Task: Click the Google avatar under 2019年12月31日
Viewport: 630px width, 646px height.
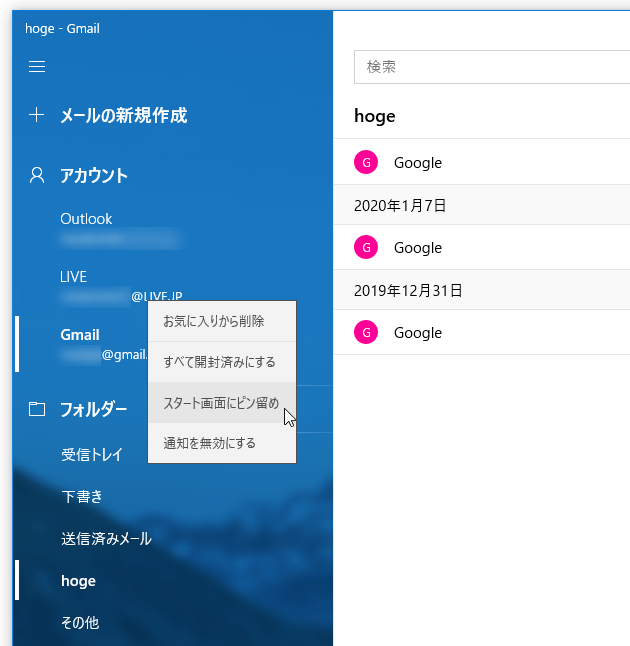Action: click(x=365, y=332)
